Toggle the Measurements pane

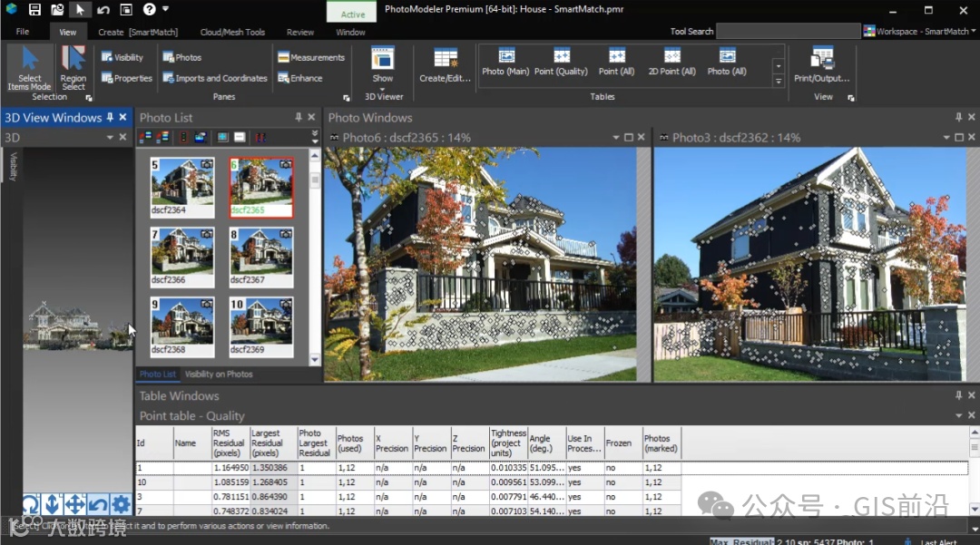(x=311, y=57)
